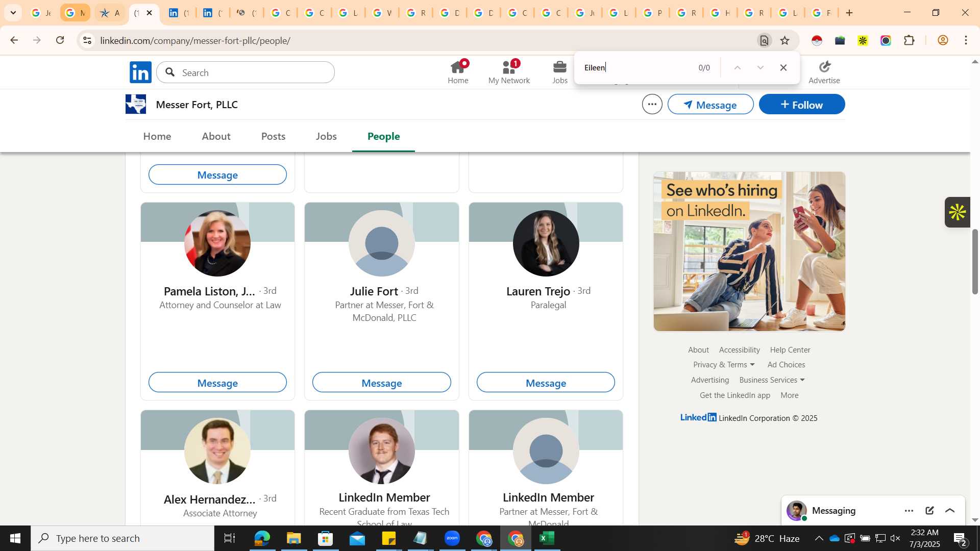The image size is (980, 551).
Task: Bookmark this page with star icon
Action: [x=785, y=40]
